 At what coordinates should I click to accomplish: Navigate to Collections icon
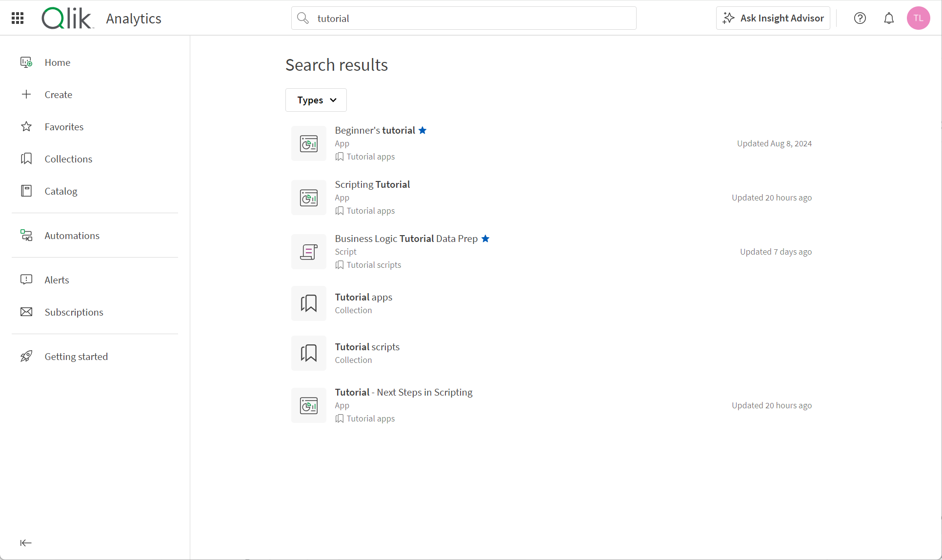(x=27, y=159)
